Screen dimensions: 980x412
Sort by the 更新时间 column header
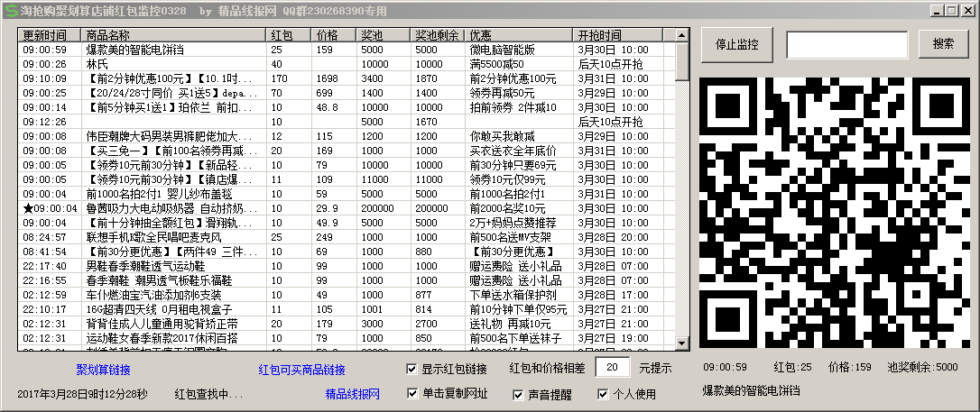click(x=50, y=35)
